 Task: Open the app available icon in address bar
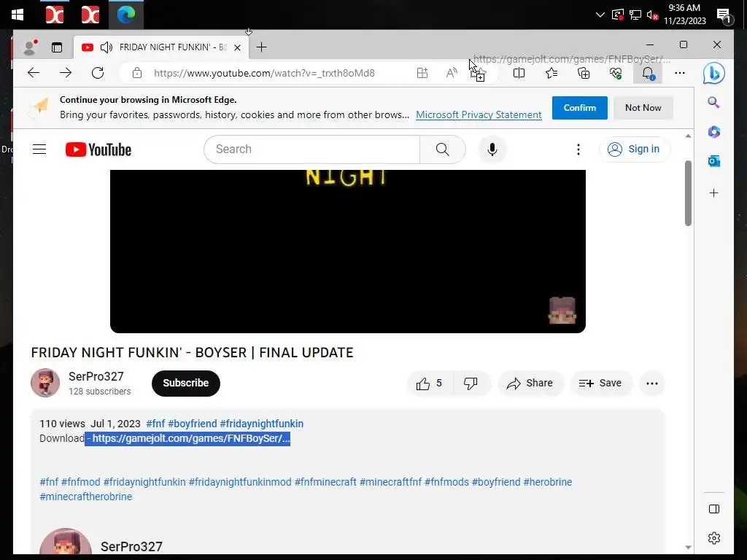click(x=422, y=73)
